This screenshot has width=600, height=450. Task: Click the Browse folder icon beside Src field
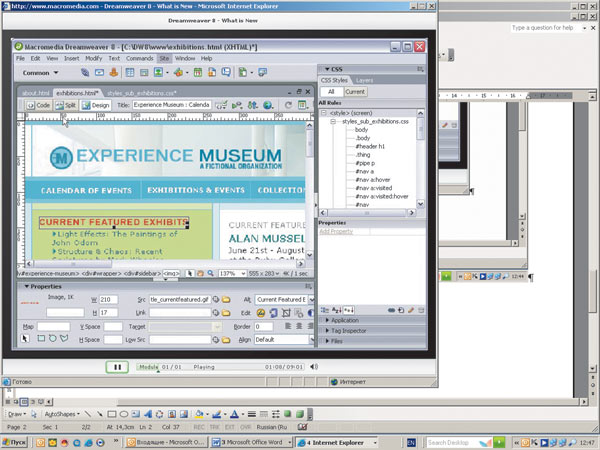point(226,300)
